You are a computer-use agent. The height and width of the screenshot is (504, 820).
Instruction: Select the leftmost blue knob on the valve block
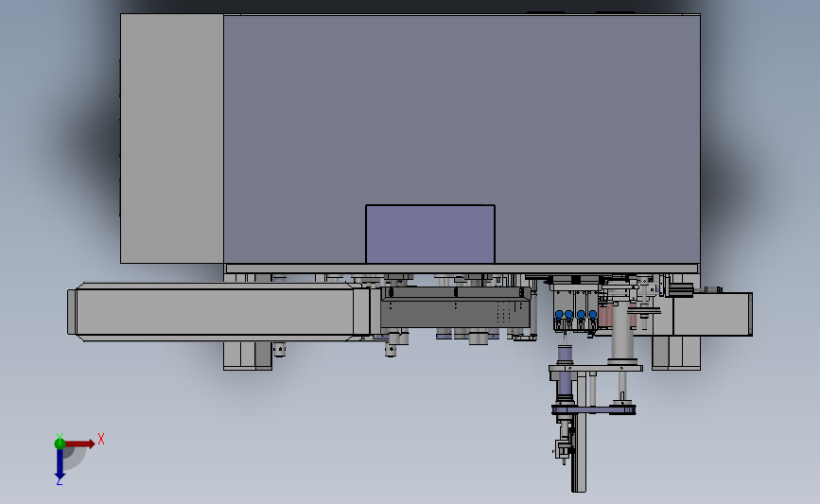coord(559,314)
